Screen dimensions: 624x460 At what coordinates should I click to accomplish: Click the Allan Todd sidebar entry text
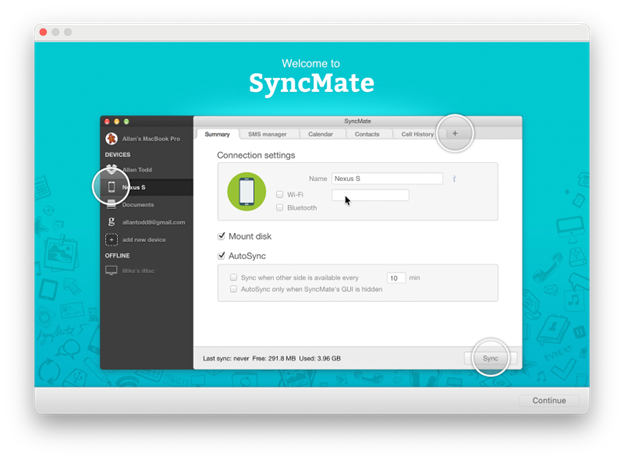coord(137,170)
